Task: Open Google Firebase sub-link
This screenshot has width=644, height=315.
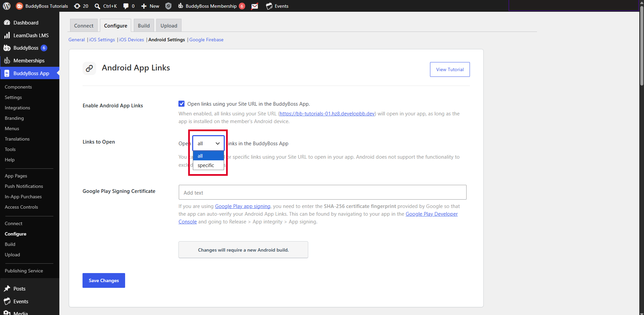Action: pyautogui.click(x=206, y=40)
